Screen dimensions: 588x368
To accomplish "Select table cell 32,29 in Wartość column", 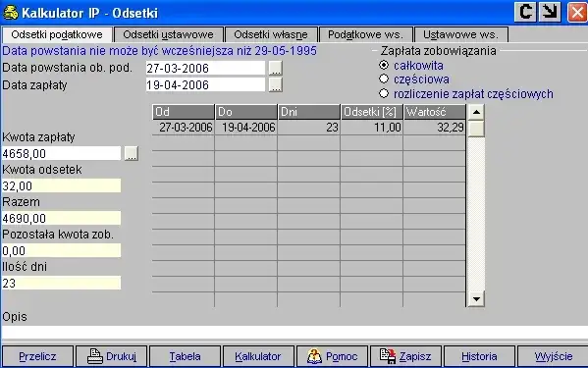I will [x=435, y=128].
